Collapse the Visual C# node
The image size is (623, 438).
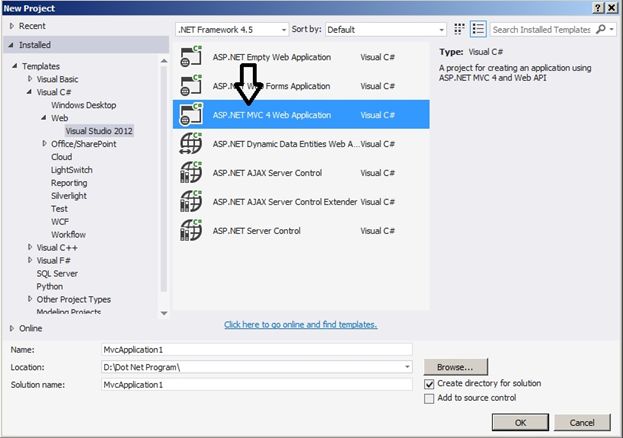29,92
